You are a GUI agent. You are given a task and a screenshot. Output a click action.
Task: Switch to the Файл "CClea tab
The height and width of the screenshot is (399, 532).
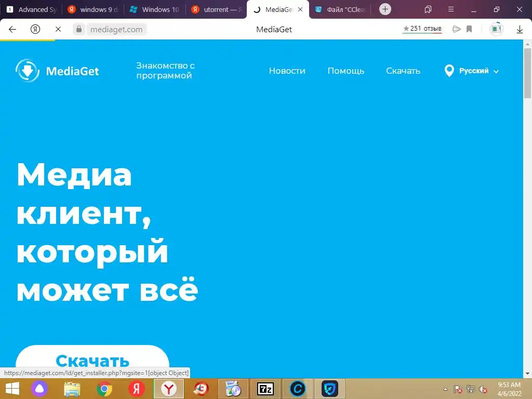340,9
